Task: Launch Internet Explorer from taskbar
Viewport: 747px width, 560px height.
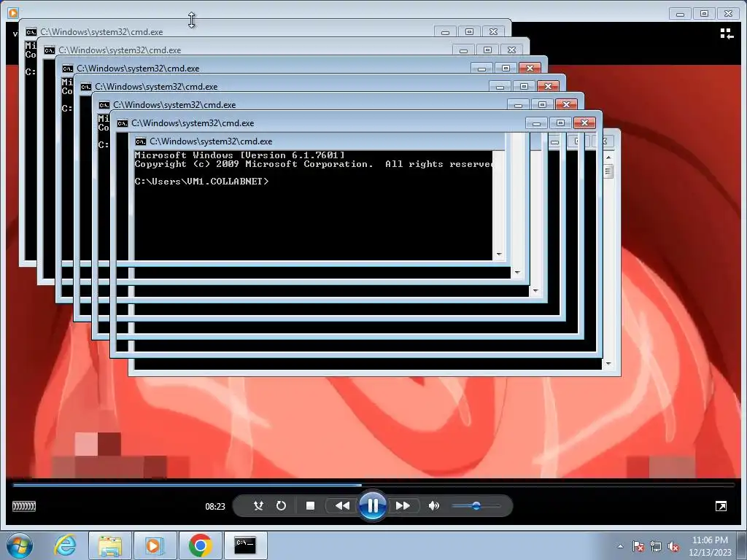Action: pos(65,545)
